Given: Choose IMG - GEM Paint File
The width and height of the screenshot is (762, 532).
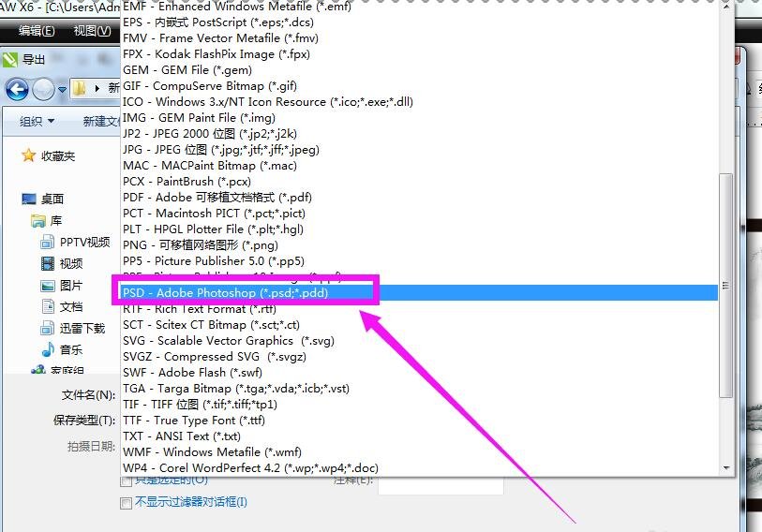Looking at the screenshot, I should click(x=419, y=118).
